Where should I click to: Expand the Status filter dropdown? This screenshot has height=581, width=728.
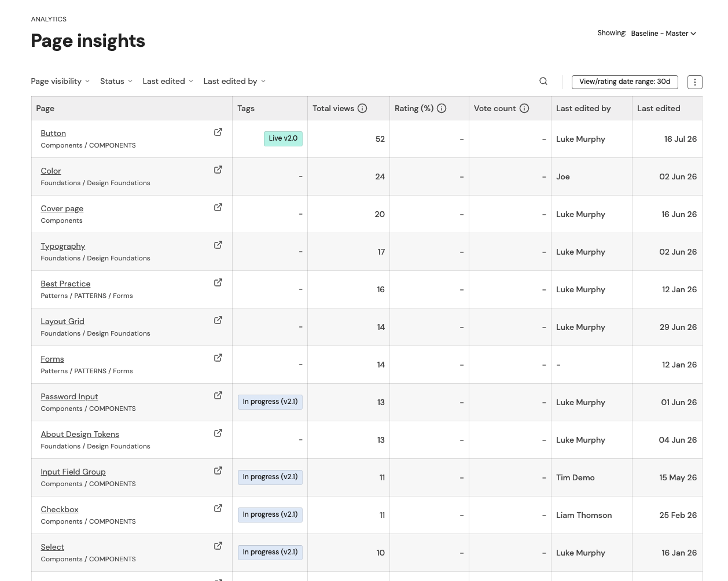(116, 81)
